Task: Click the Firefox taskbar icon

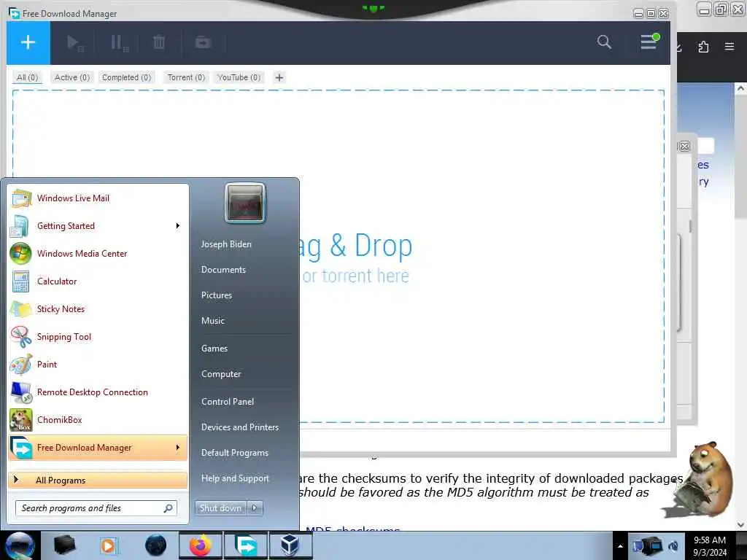Action: (201, 545)
